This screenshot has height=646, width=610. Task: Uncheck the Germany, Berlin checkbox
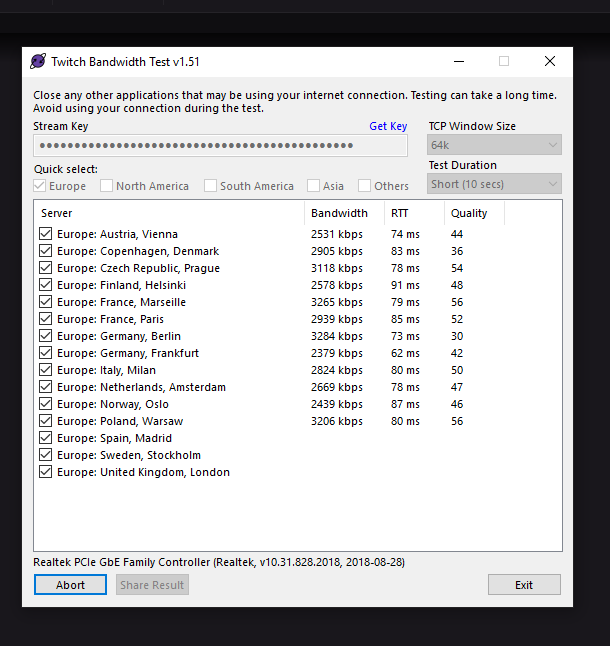pyautogui.click(x=45, y=336)
